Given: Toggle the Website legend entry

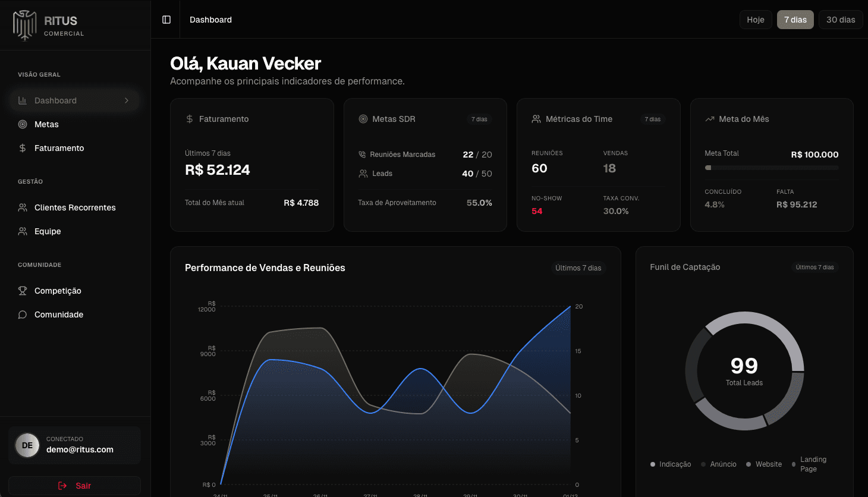Looking at the screenshot, I should pyautogui.click(x=763, y=464).
